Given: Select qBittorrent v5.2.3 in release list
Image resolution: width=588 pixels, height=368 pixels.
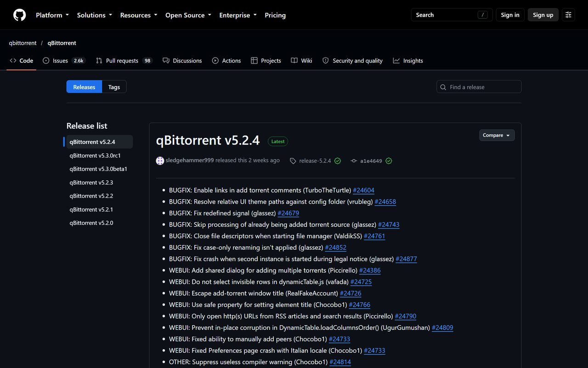Looking at the screenshot, I should pos(99,183).
